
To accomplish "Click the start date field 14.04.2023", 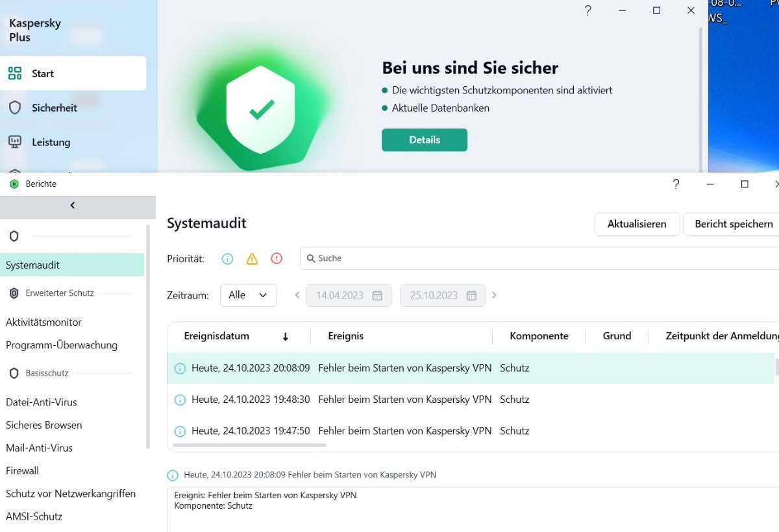I will tap(349, 295).
